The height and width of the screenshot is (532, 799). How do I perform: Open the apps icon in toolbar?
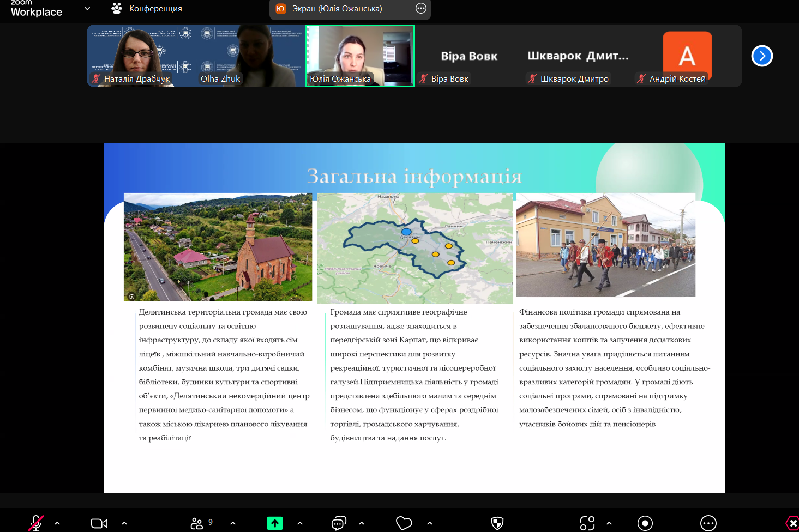[587, 523]
